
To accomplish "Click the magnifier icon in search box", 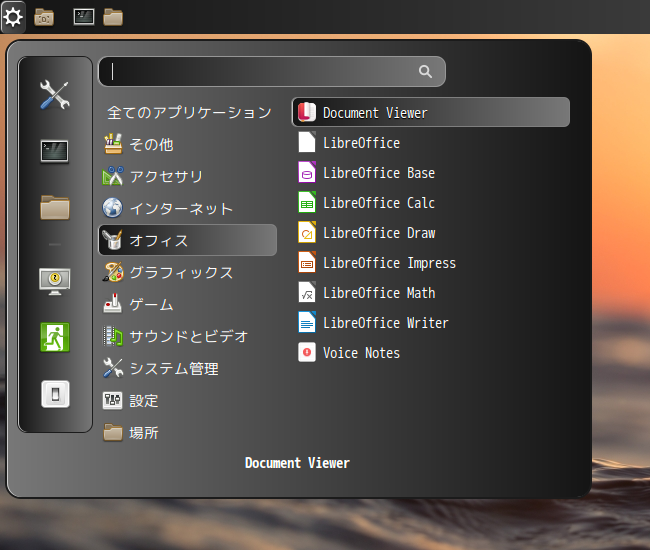I will pyautogui.click(x=425, y=71).
